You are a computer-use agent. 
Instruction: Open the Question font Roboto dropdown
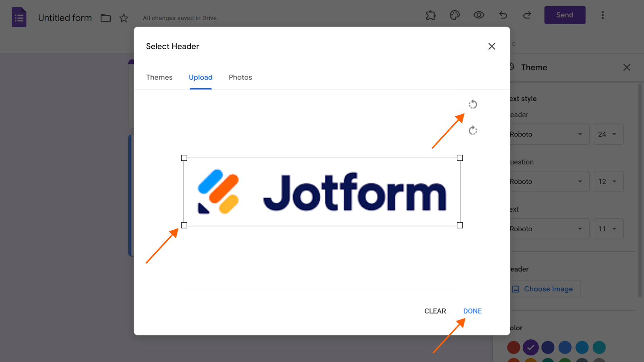click(549, 182)
